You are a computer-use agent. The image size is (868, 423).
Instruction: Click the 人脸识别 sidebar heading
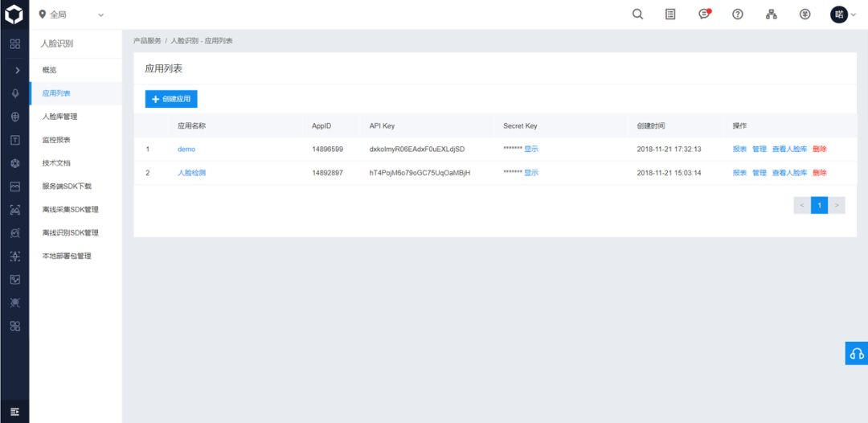pyautogui.click(x=58, y=43)
